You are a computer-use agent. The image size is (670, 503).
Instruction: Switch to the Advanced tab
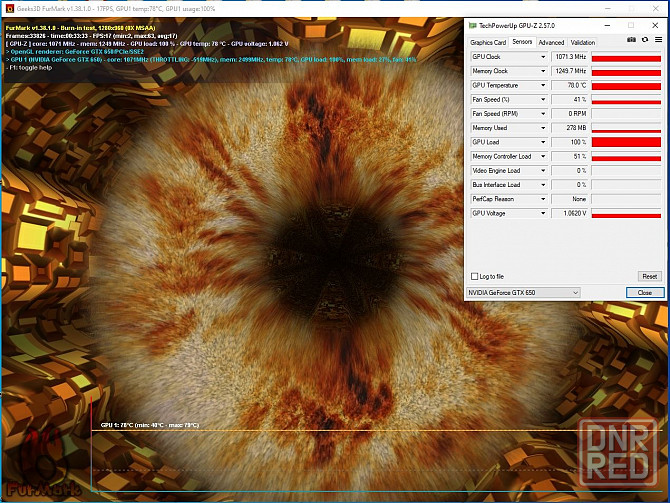pyautogui.click(x=551, y=43)
